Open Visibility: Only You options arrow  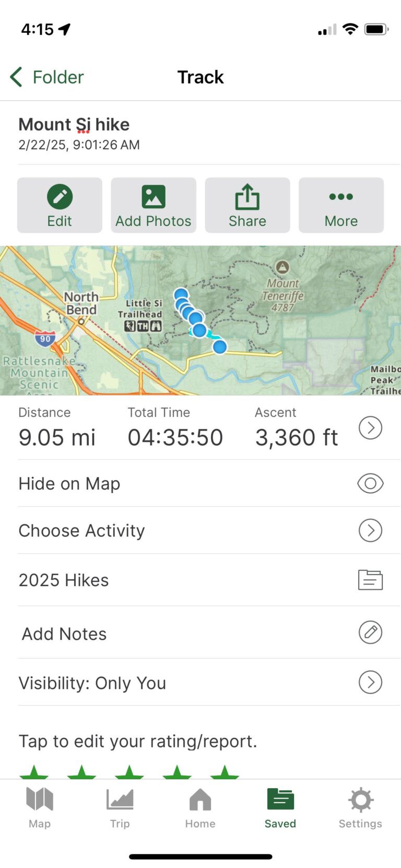pos(370,682)
